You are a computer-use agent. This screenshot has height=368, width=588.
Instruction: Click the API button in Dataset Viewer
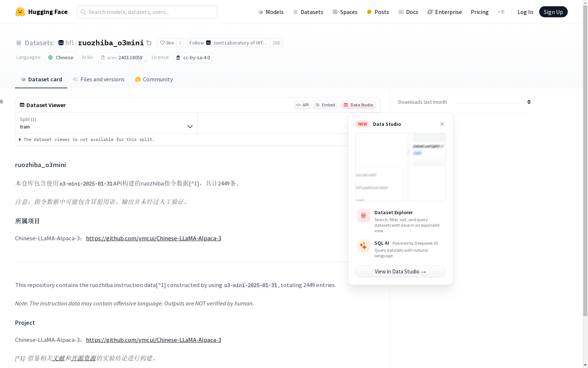click(x=302, y=105)
